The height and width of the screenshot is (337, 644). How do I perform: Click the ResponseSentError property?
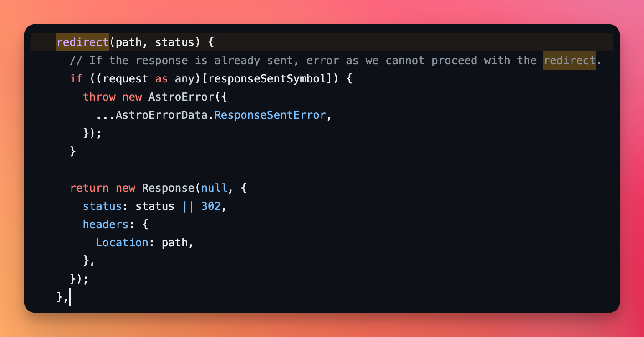(x=270, y=115)
